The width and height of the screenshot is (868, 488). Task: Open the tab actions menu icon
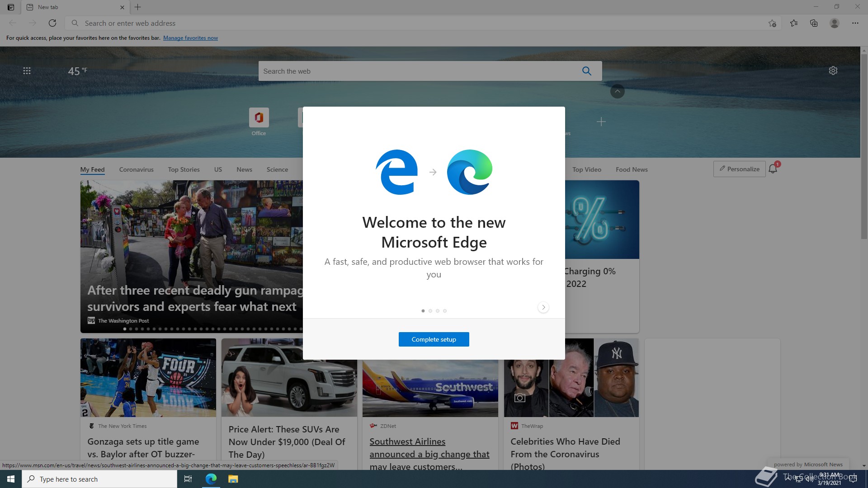(x=11, y=7)
